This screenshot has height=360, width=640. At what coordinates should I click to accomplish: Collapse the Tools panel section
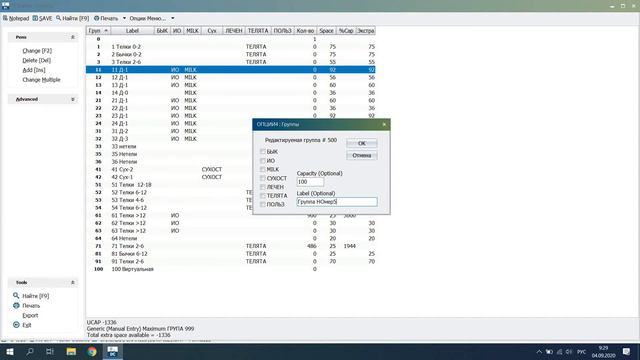click(x=73, y=282)
